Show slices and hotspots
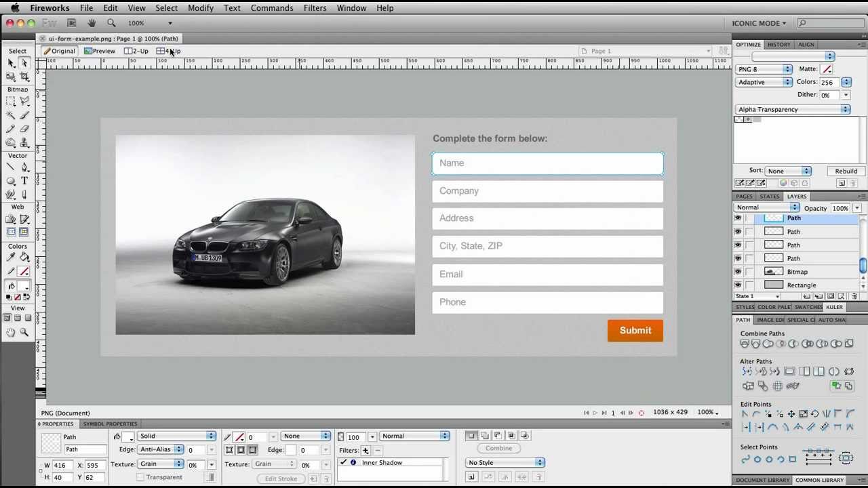868x488 pixels. 24,232
